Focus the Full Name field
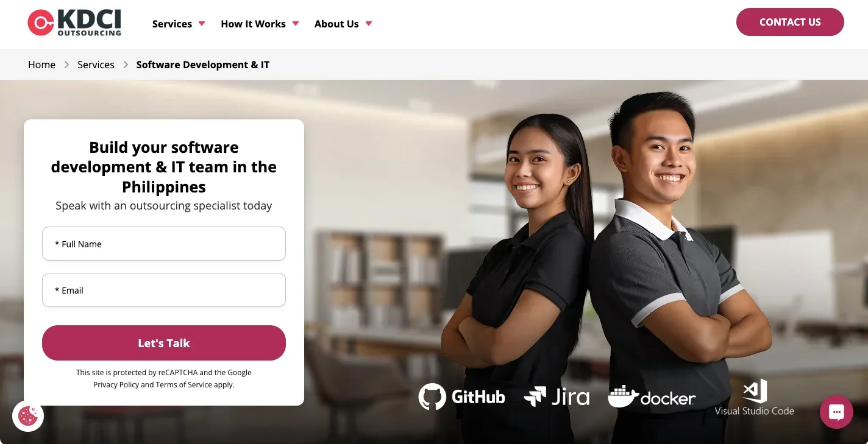 (x=164, y=244)
